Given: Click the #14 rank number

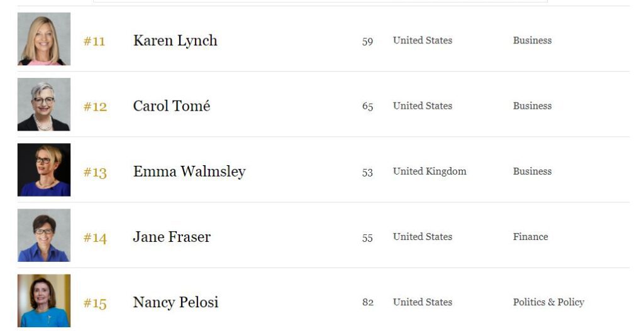Looking at the screenshot, I should pos(95,238).
